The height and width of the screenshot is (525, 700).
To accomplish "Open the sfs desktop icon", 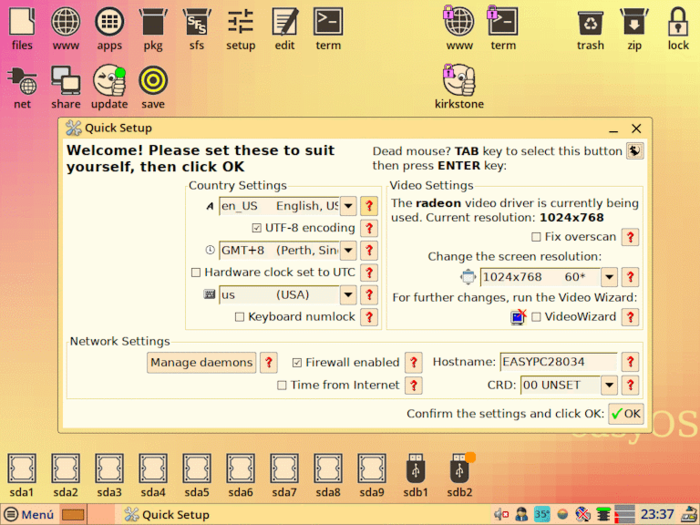I will tap(196, 26).
